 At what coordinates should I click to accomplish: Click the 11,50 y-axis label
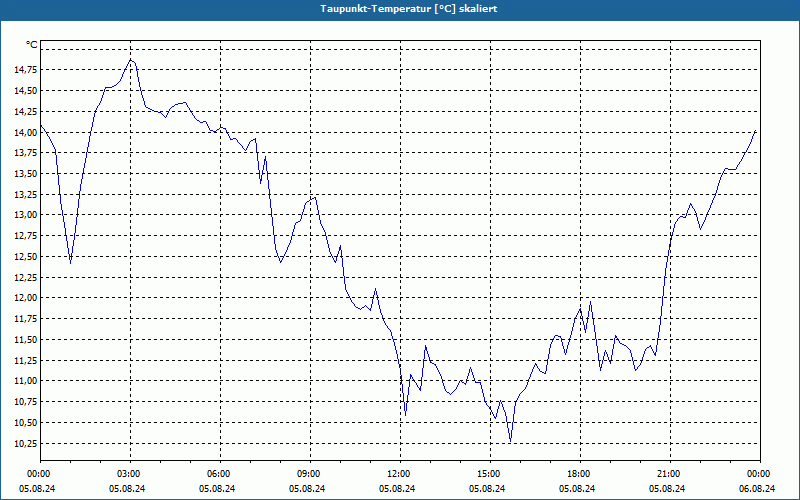[x=25, y=339]
